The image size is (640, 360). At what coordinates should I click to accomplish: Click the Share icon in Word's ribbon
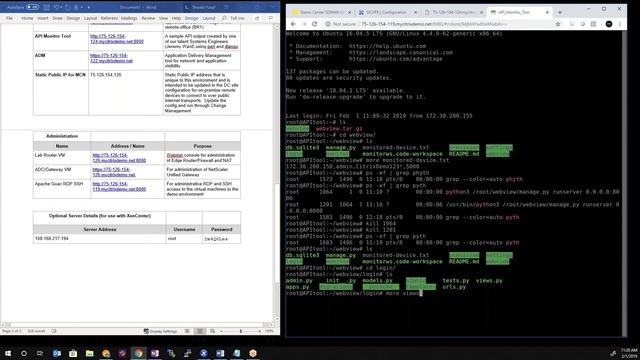257,18
